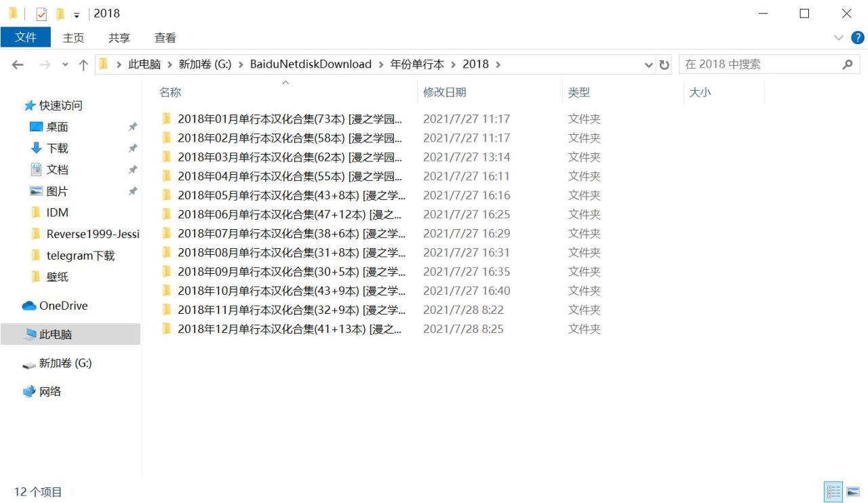Screen dimensions: 868x503
Task: Select the 2018年07月单行本汉化合集(38+6本) folder
Action: coord(292,233)
